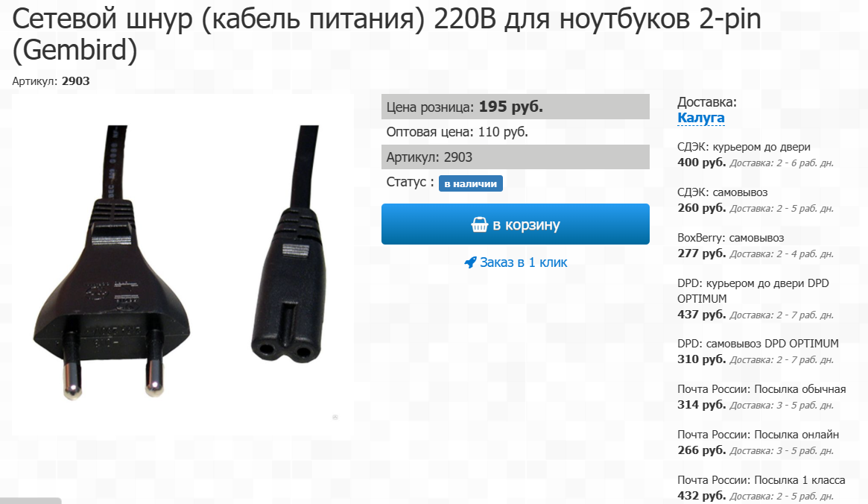
Task: Open the European plug product photo
Action: (x=111, y=262)
